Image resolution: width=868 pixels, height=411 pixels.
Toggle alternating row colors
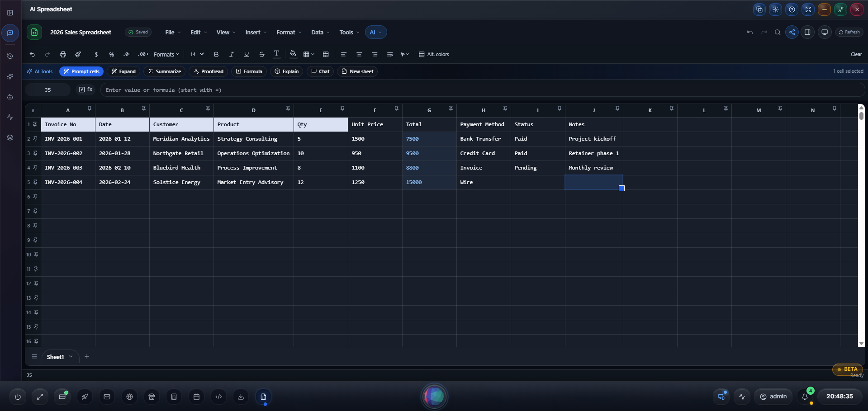[434, 54]
